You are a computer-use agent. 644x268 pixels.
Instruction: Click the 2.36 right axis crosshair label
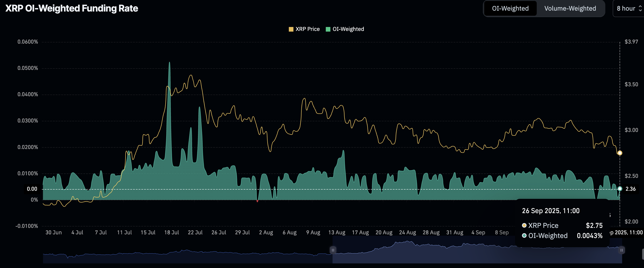(x=630, y=189)
